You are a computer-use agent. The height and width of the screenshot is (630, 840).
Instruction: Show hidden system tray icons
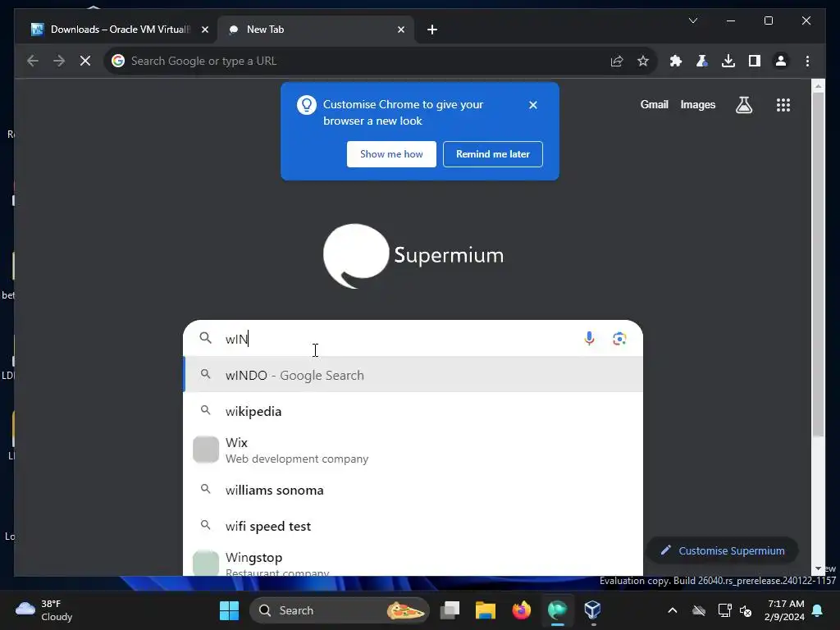[673, 610]
